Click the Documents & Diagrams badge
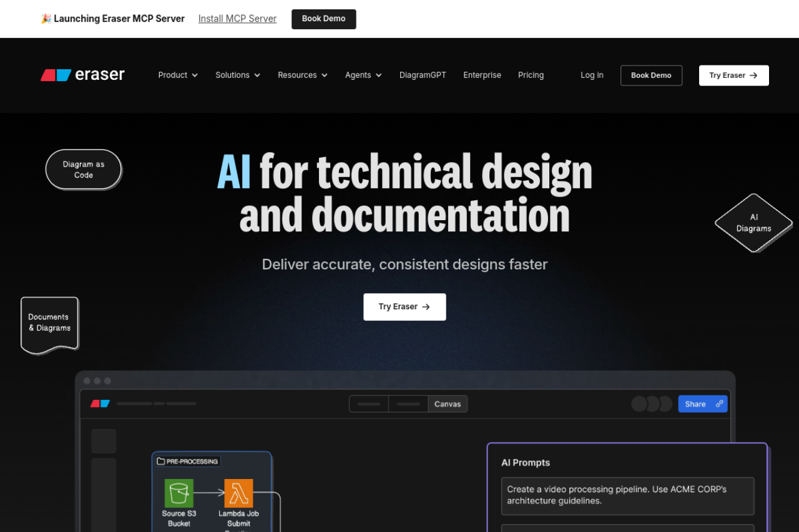Screen dimensions: 799x532 coord(49,323)
